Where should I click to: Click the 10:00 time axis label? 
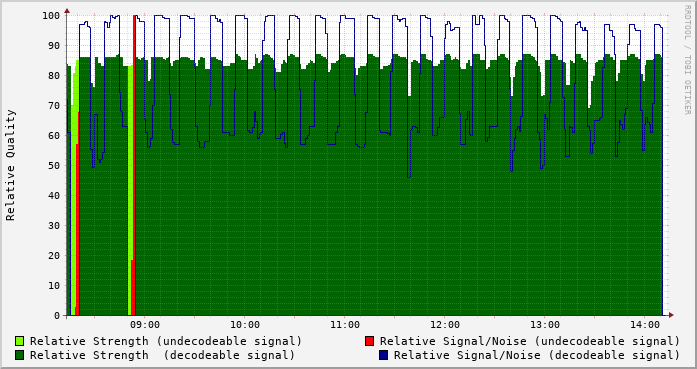245,325
